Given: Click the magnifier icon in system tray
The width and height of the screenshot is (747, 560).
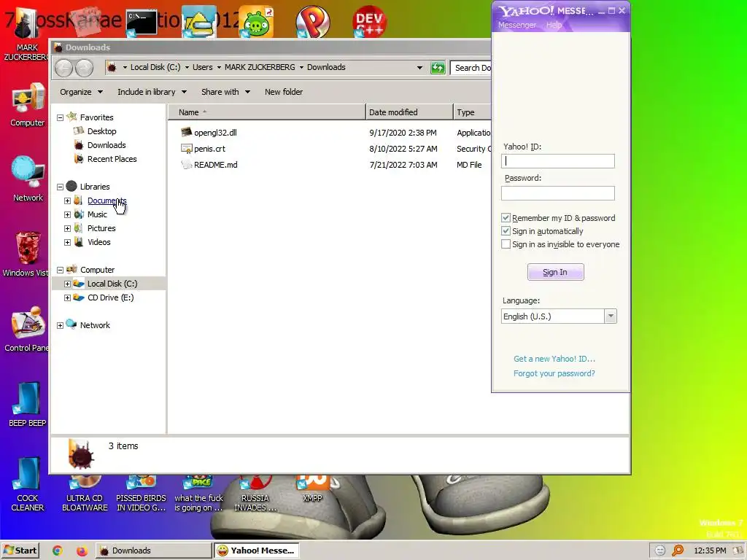Looking at the screenshot, I should pos(678,551).
